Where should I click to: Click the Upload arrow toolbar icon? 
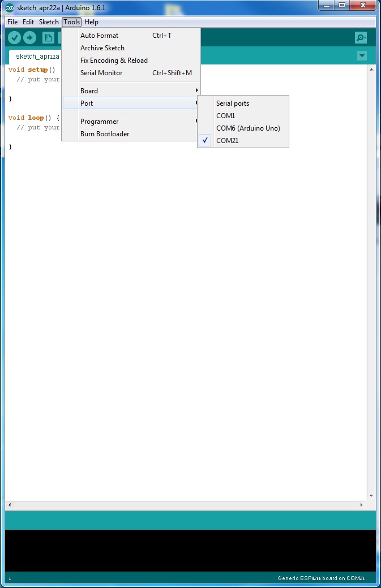click(29, 37)
